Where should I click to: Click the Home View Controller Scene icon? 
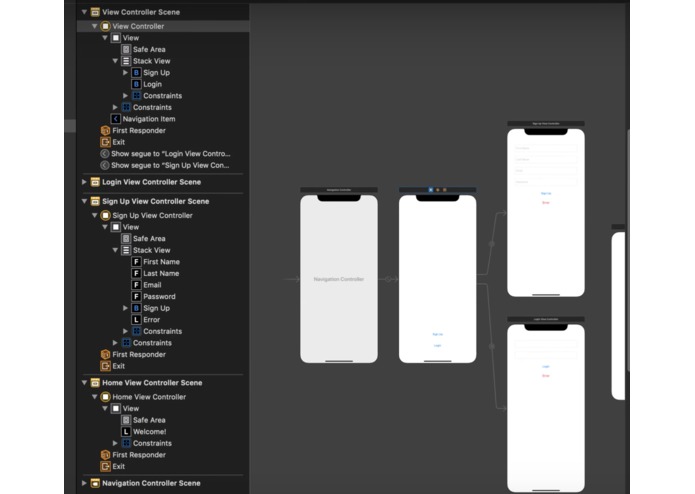(x=95, y=382)
